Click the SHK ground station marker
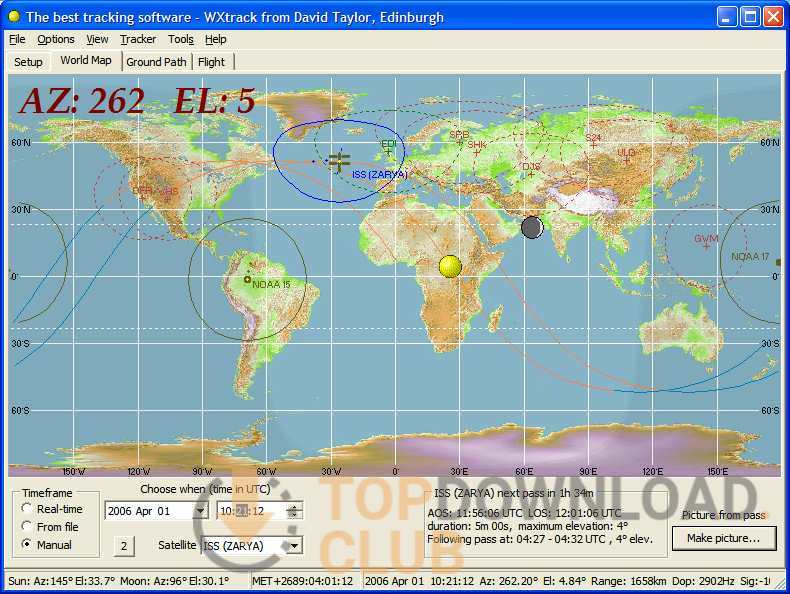Screen dimensions: 790x594 [x=476, y=152]
